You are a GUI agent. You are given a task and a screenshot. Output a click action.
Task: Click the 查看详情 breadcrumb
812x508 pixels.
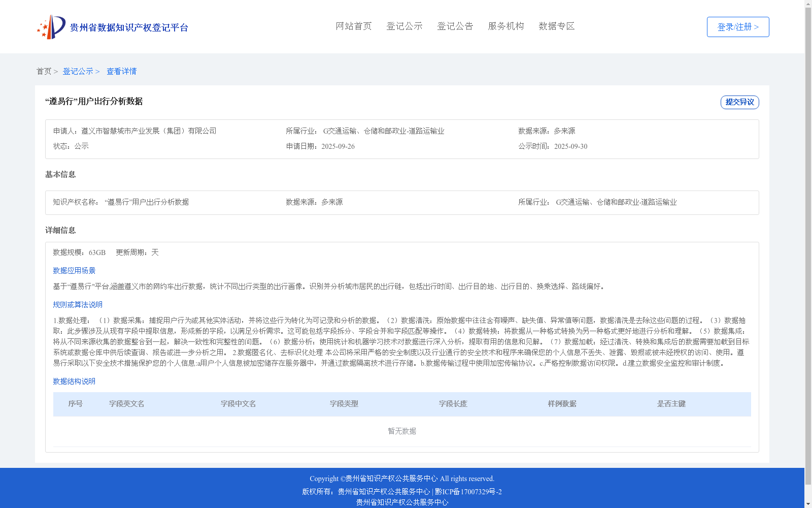click(x=121, y=72)
